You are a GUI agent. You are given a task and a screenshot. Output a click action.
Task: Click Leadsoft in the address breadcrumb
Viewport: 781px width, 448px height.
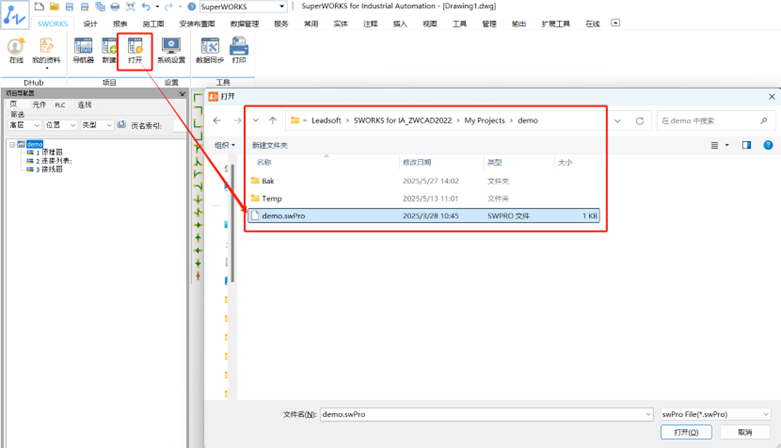(326, 121)
